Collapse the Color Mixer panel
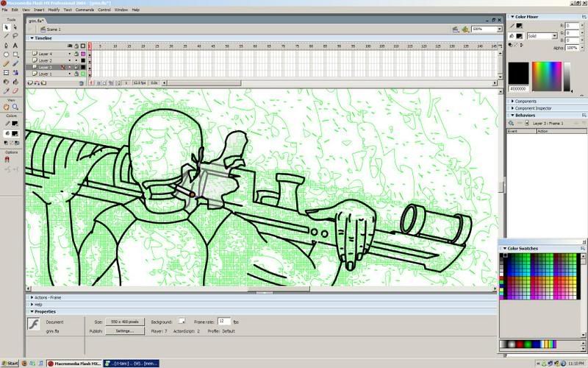 tap(512, 17)
